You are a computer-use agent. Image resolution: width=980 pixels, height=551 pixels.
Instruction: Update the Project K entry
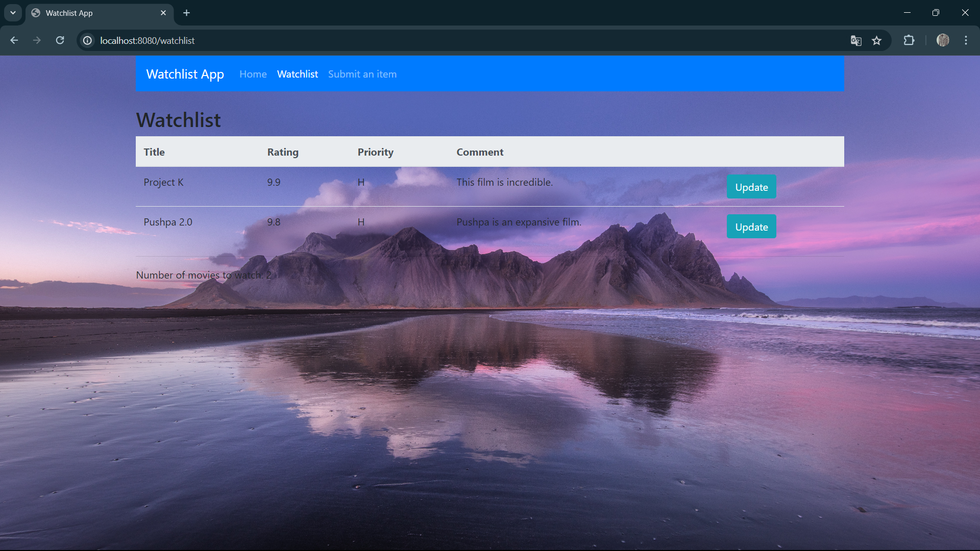pos(751,187)
